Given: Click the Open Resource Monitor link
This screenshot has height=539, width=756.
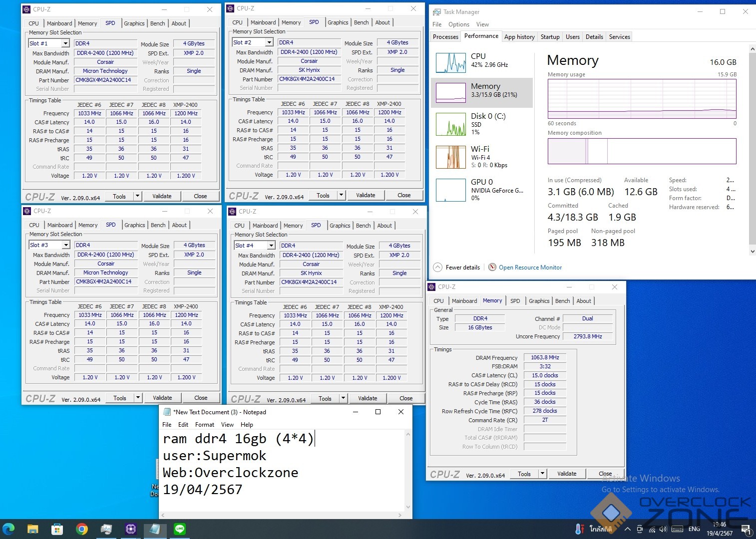Looking at the screenshot, I should pos(530,268).
